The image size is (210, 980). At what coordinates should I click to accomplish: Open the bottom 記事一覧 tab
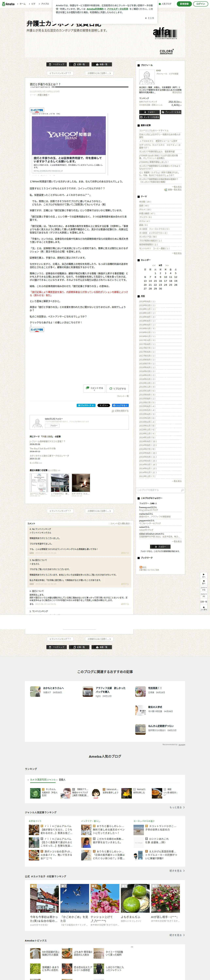pyautogui.click(x=79, y=647)
